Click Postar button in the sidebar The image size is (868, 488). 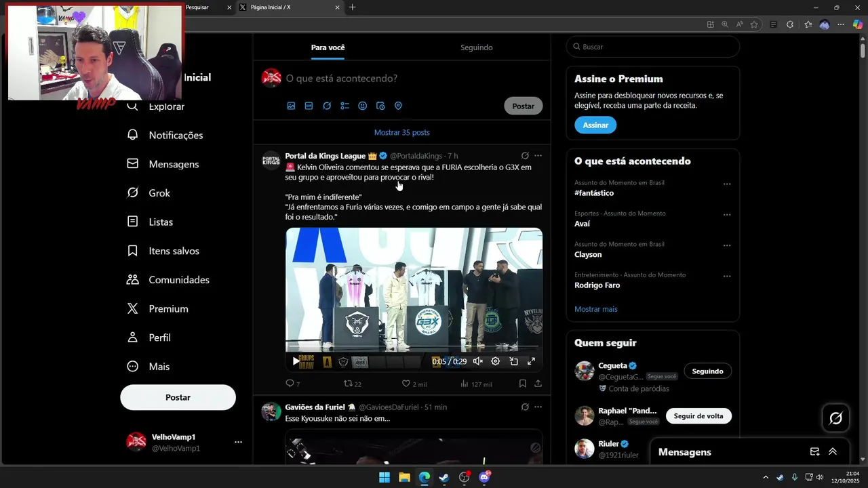[178, 397]
